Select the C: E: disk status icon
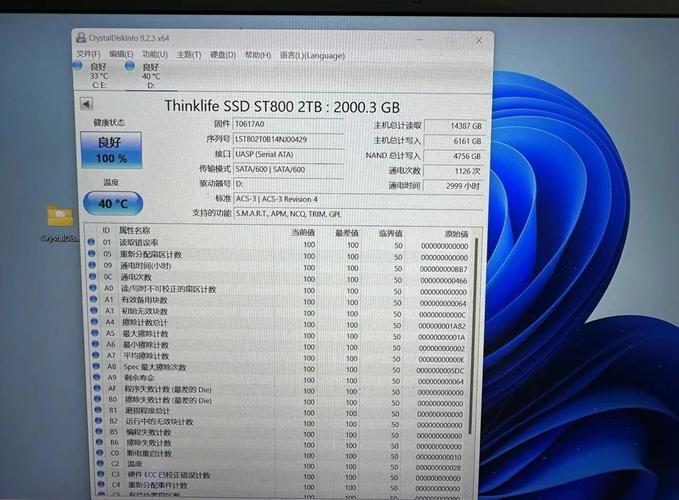The width and height of the screenshot is (679, 500). pos(79,67)
